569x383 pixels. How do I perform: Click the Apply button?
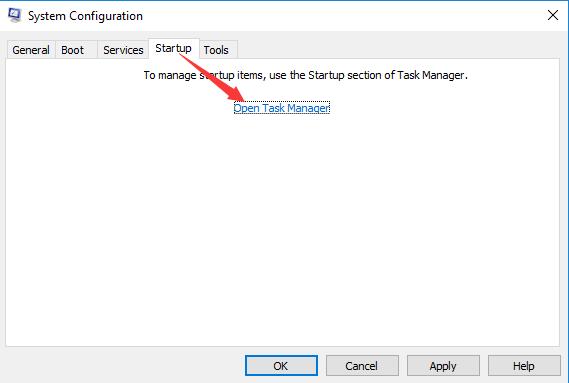443,366
